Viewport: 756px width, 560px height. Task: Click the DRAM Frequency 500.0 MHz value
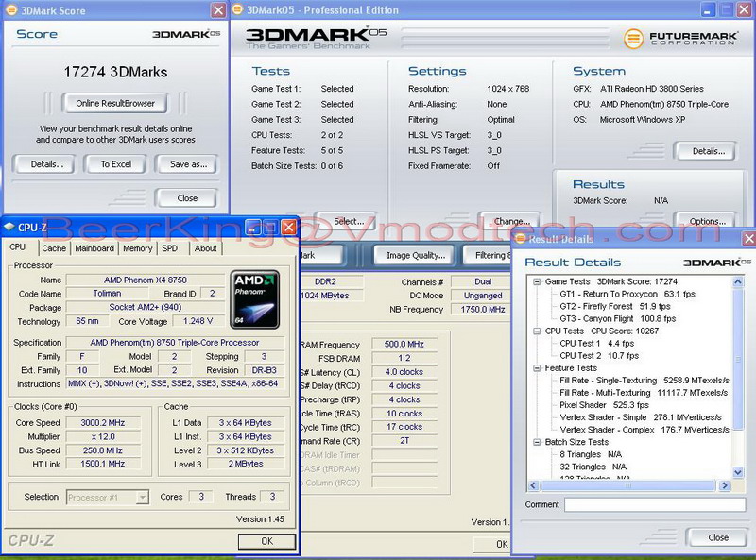tap(404, 344)
